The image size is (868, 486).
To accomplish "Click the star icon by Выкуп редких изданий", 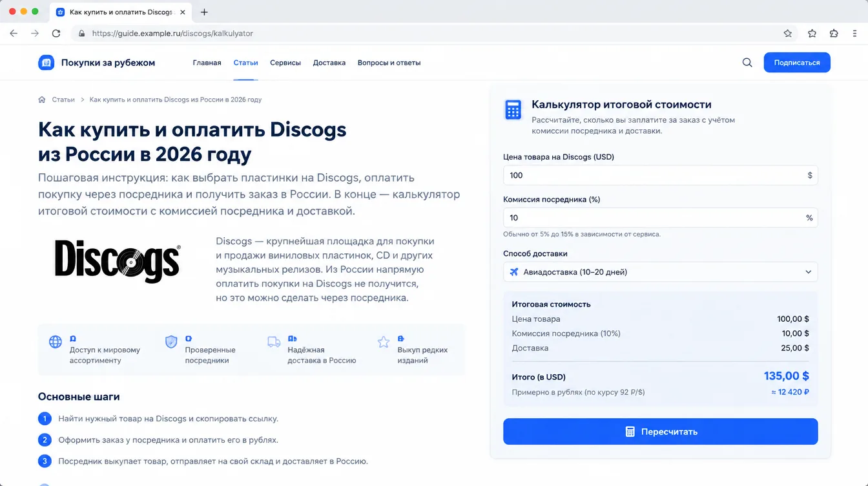I will coord(384,342).
